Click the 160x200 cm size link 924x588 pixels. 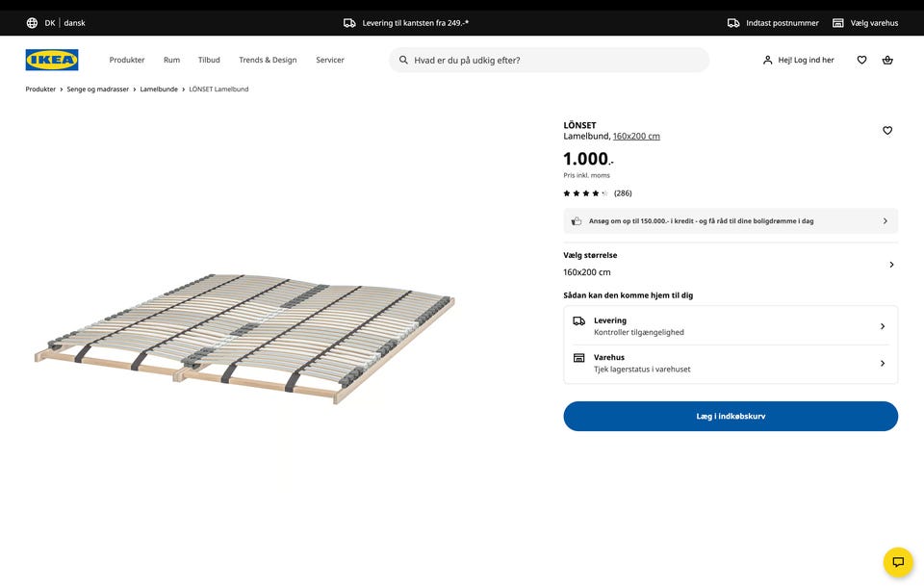coord(636,136)
